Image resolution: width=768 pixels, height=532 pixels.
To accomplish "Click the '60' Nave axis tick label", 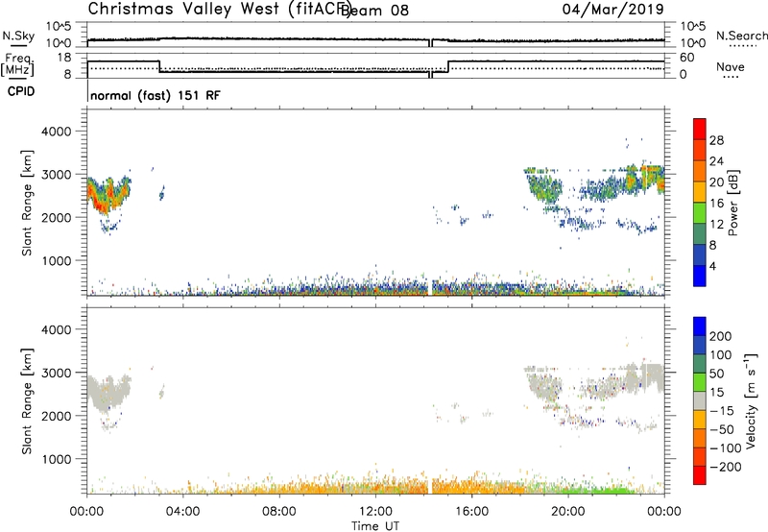I will pos(687,58).
